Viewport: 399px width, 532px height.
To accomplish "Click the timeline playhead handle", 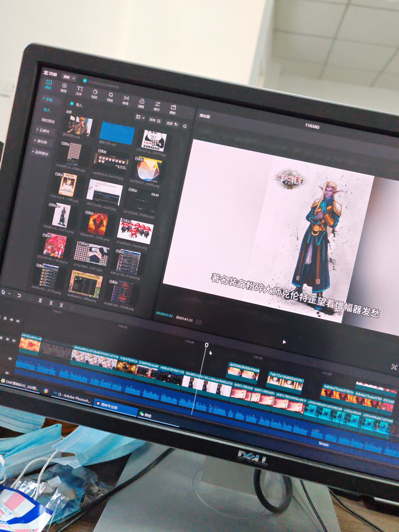I will (206, 345).
